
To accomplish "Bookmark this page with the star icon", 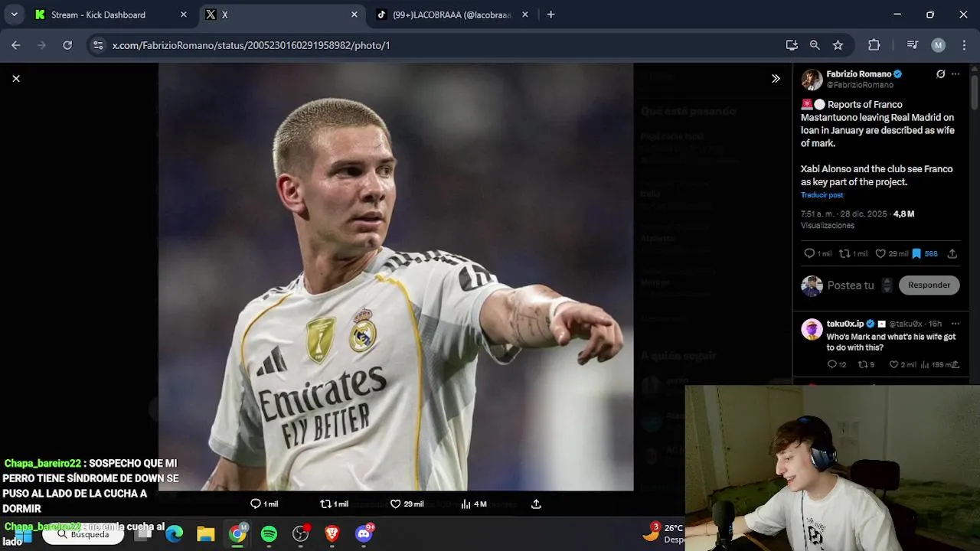I will point(838,45).
